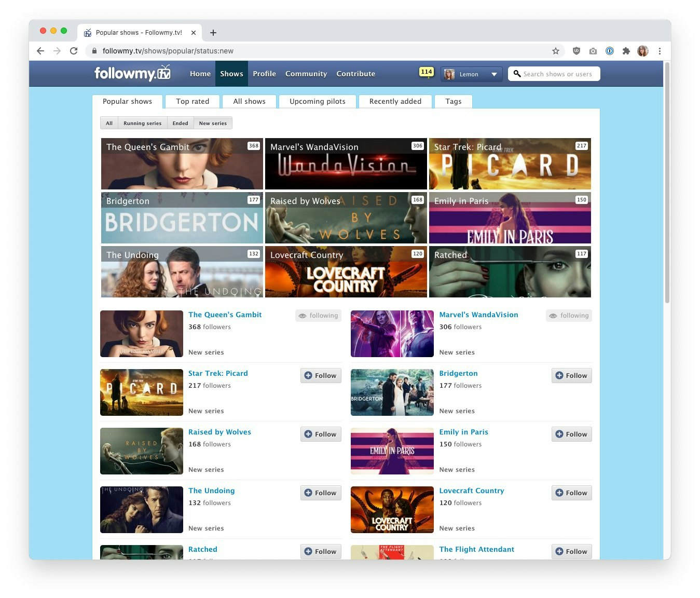Click the browser forward arrow
The image size is (700, 598).
click(x=57, y=51)
